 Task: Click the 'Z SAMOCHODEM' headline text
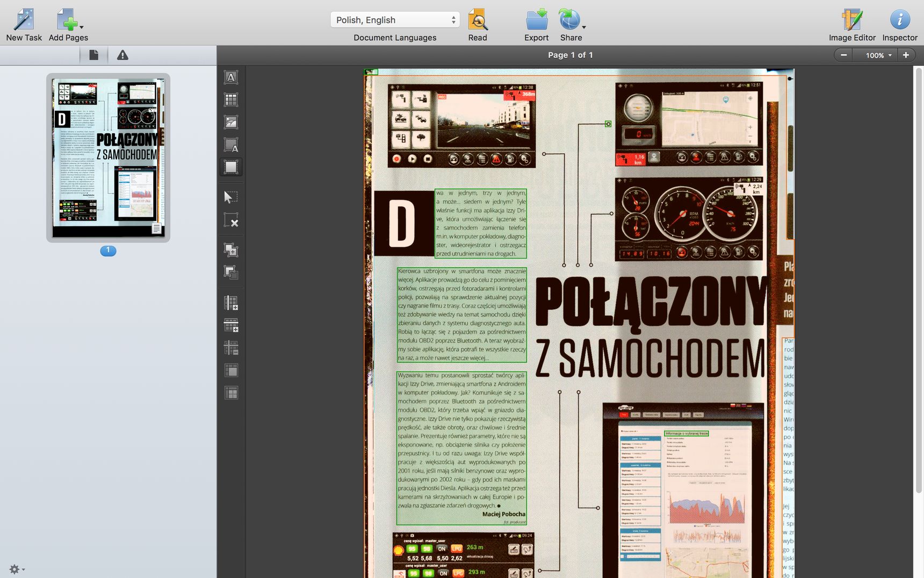point(650,359)
